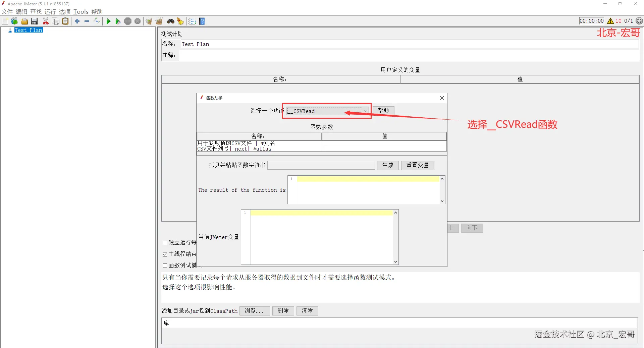Edit value for 用于获取值的CSV文件 parameter
The width and height of the screenshot is (644, 348).
coord(384,143)
